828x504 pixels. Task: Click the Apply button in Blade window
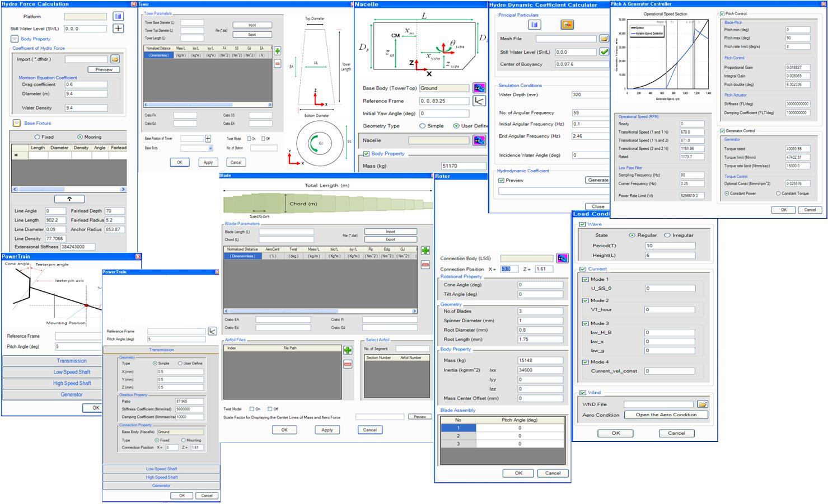pos(328,430)
